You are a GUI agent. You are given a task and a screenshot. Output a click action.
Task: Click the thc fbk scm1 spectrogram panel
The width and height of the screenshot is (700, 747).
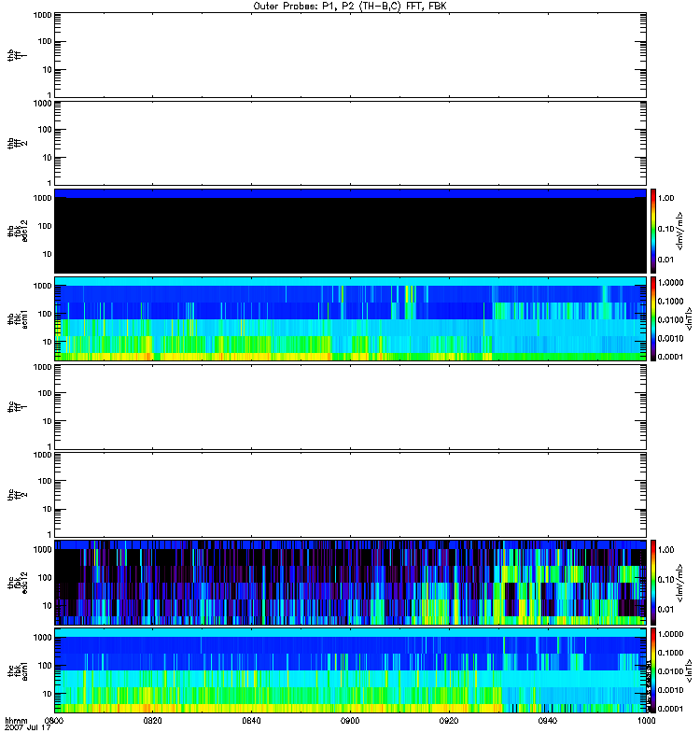pyautogui.click(x=350, y=670)
